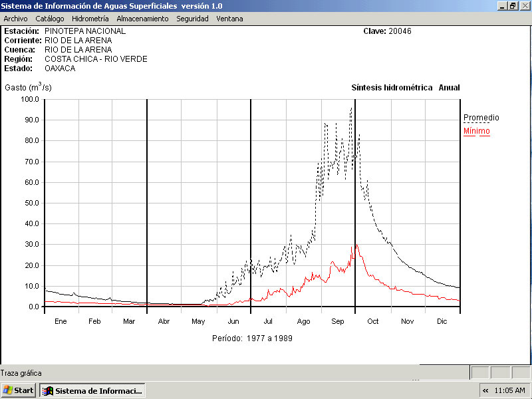Open the Seguridad menu
The height and width of the screenshot is (399, 532).
coord(192,19)
